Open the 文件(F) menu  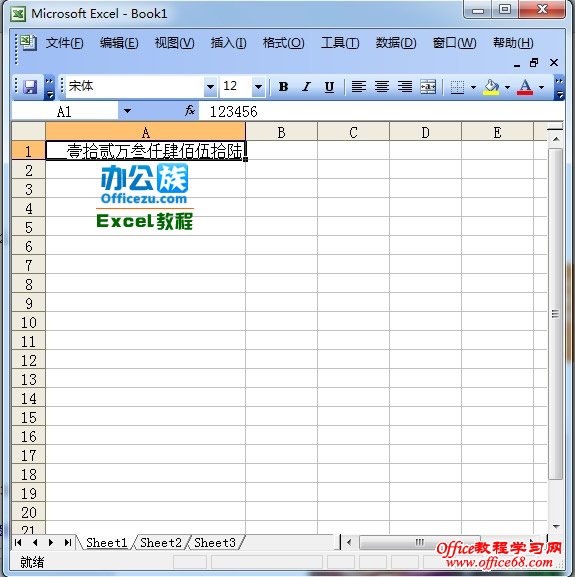64,43
